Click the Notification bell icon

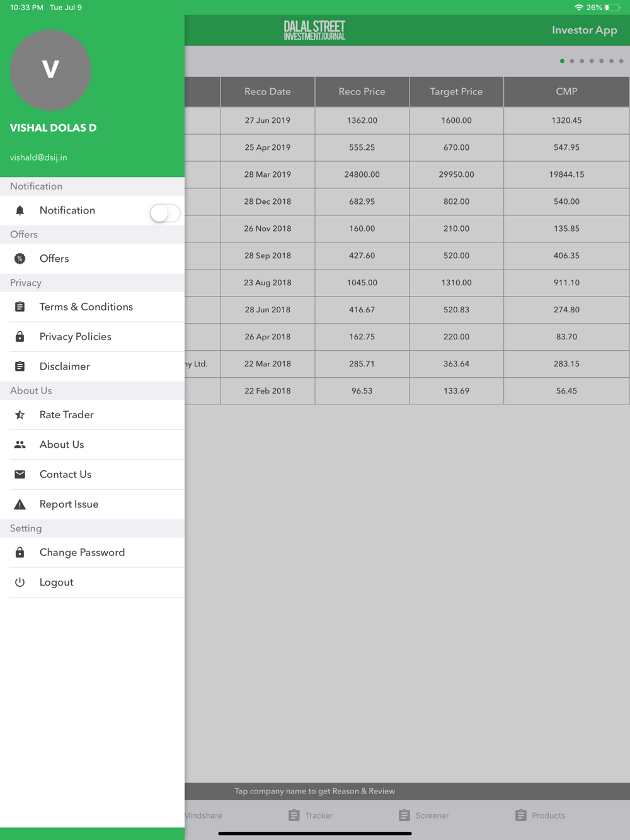(x=20, y=210)
